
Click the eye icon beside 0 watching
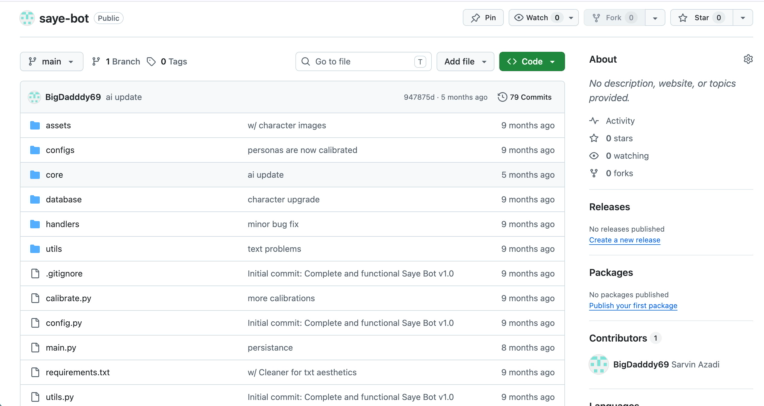coord(593,156)
